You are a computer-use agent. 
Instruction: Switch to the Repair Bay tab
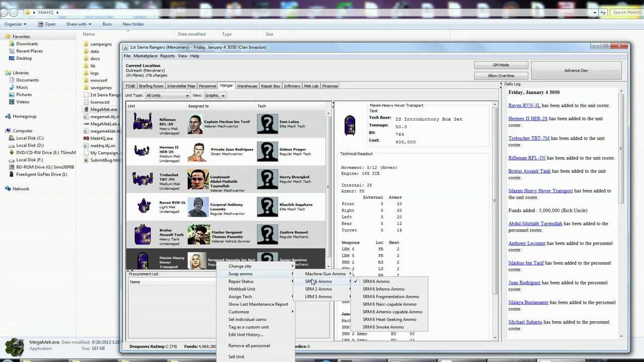[x=270, y=86]
